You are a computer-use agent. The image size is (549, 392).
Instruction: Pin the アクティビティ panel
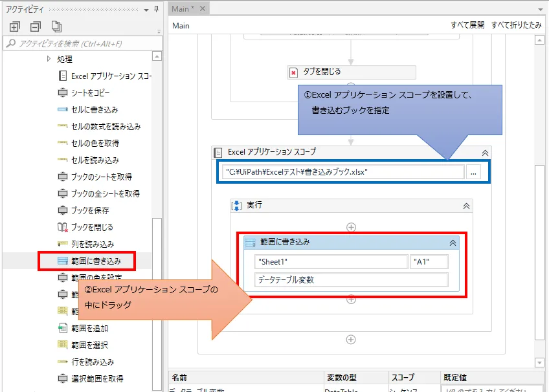[157, 9]
